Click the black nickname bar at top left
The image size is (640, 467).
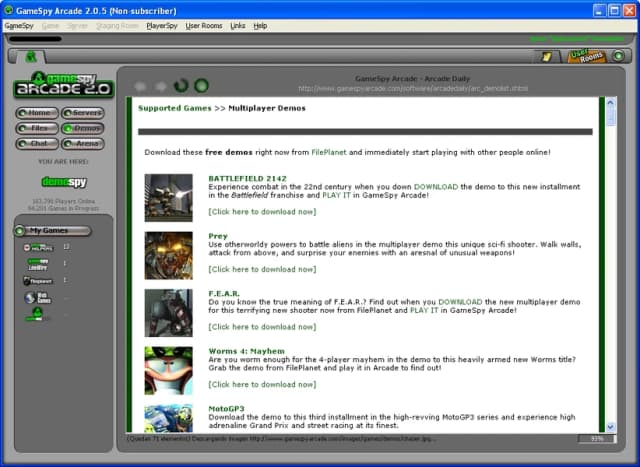[x=36, y=39]
